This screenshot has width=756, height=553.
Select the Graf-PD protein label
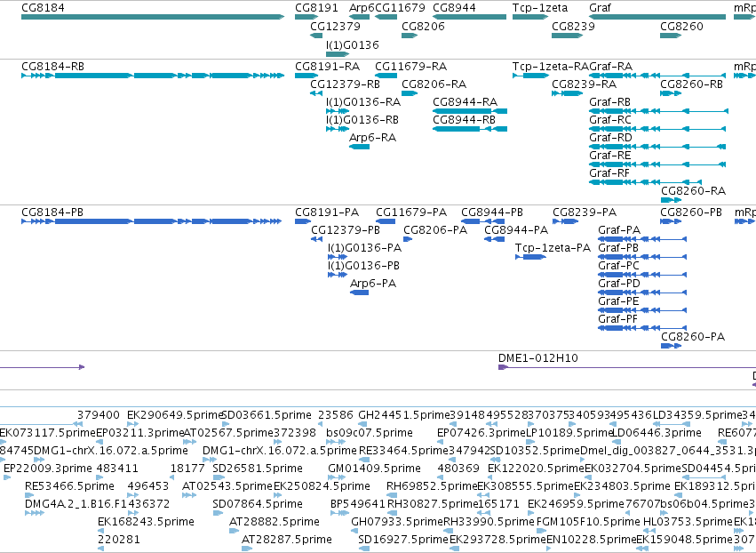pyautogui.click(x=619, y=284)
